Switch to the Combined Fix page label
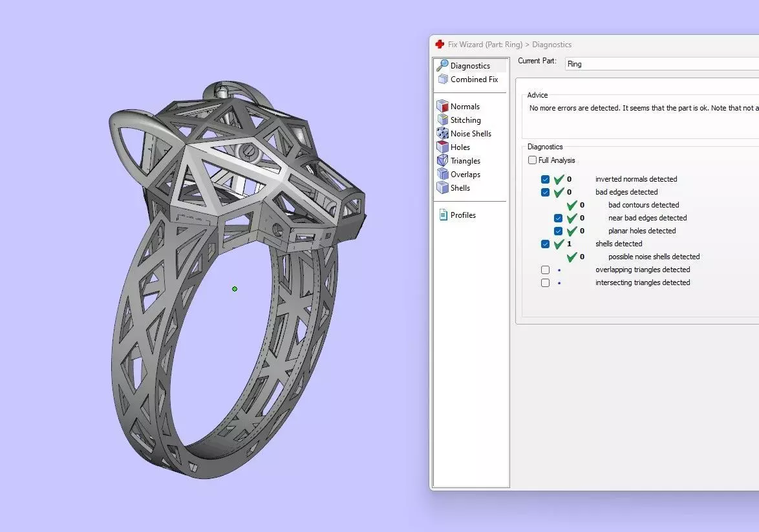This screenshot has width=759, height=532. (475, 80)
